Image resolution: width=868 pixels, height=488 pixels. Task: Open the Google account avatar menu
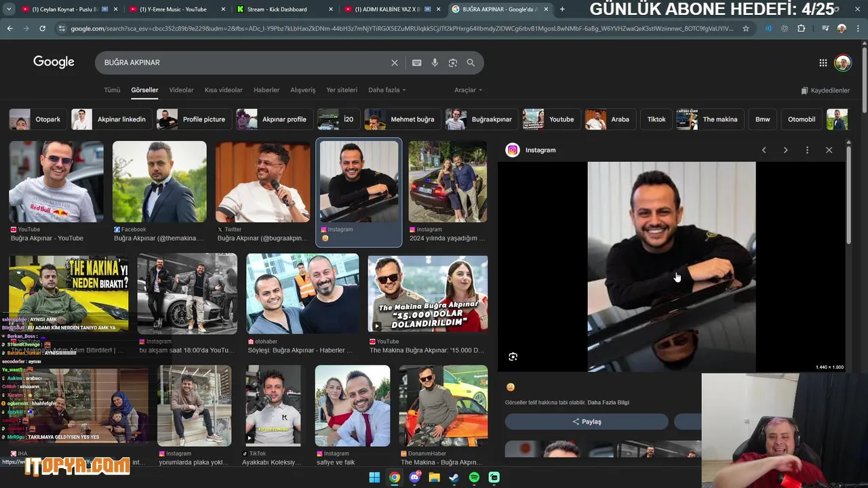point(843,63)
